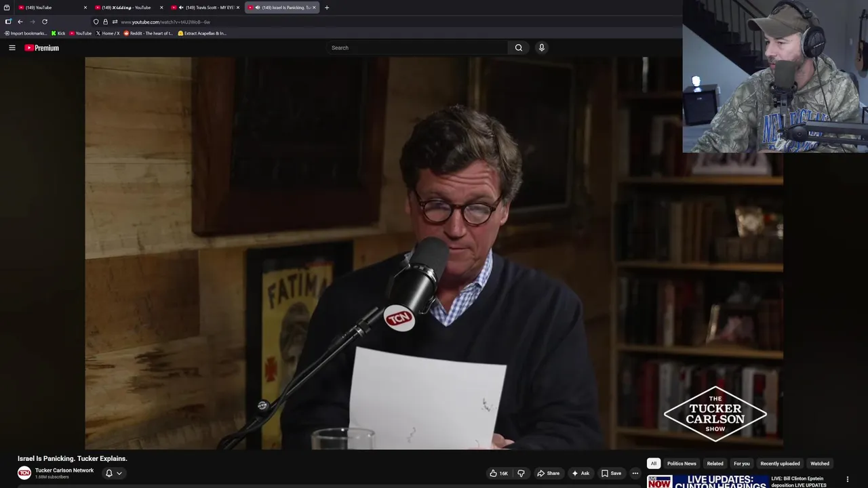The height and width of the screenshot is (488, 868).
Task: Save video to a playlist
Action: coord(611,473)
